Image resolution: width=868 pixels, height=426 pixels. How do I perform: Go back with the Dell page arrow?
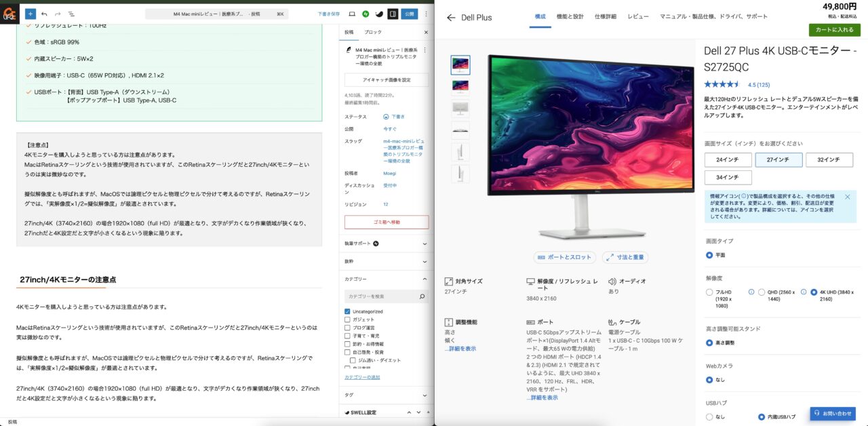pyautogui.click(x=451, y=18)
